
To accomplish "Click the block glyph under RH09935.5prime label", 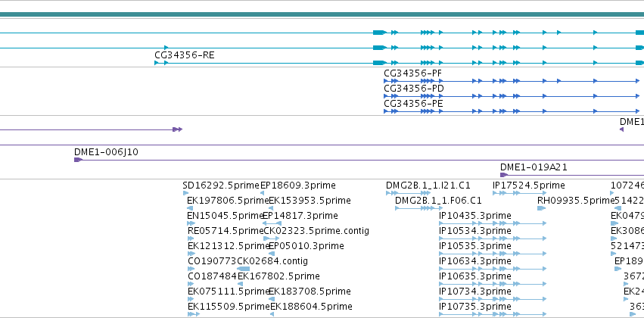I will click(x=541, y=208).
